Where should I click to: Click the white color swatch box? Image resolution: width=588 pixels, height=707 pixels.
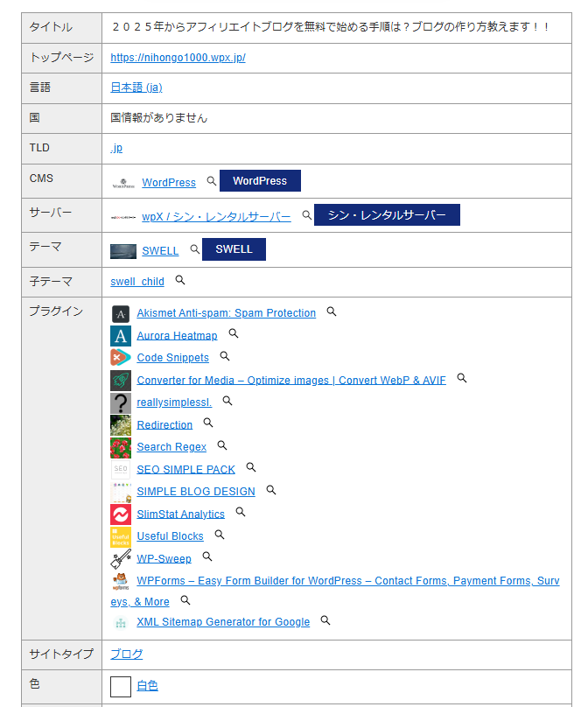pos(121,686)
